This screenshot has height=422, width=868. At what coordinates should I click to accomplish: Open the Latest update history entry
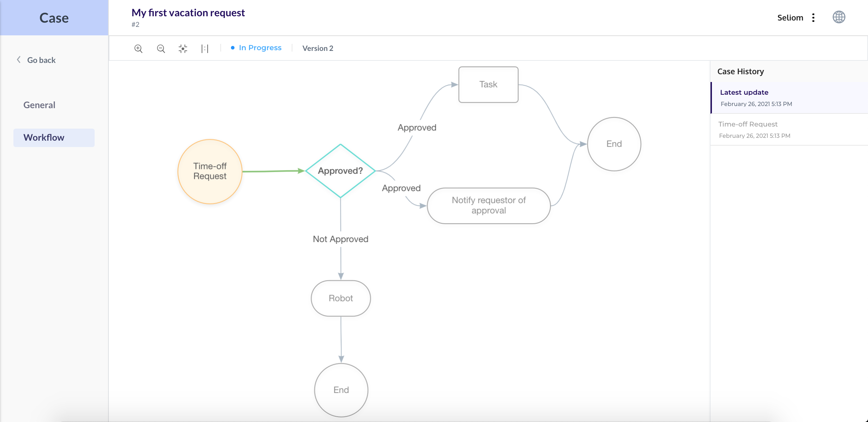point(789,98)
